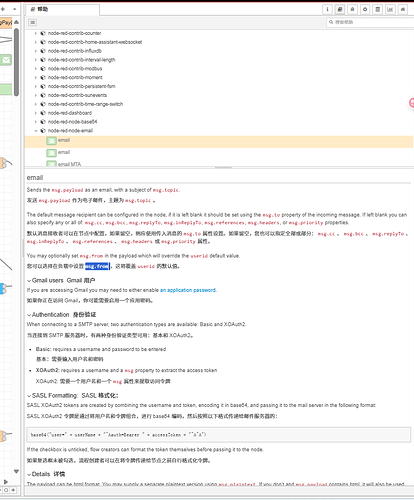
Task: Open the Information sidebar tab icon
Action: click(x=327, y=9)
